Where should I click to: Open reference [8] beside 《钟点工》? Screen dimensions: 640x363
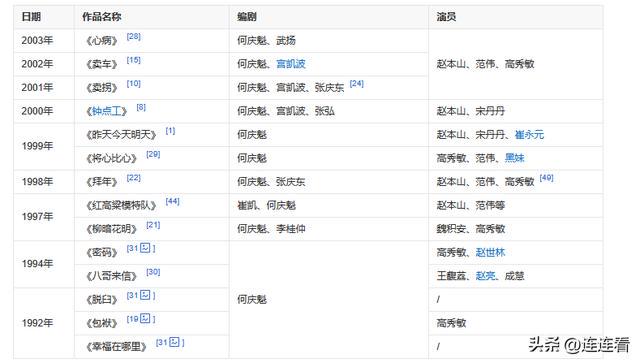pos(141,107)
